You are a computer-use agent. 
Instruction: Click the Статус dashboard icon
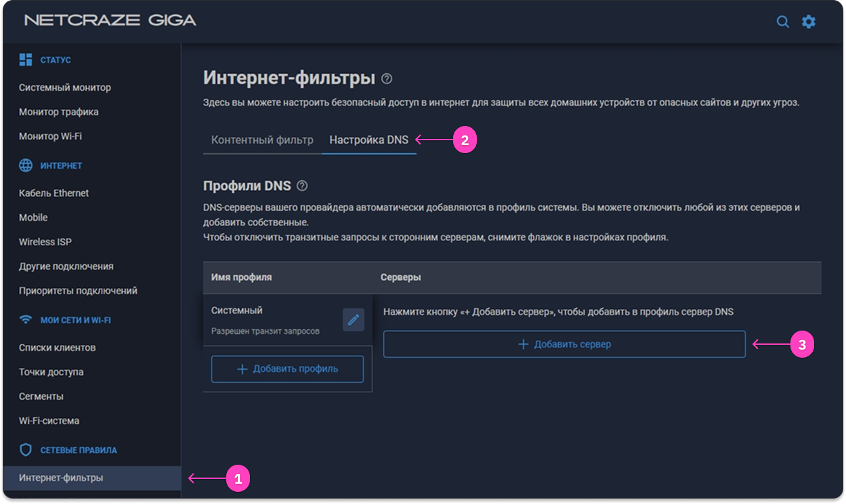point(26,60)
